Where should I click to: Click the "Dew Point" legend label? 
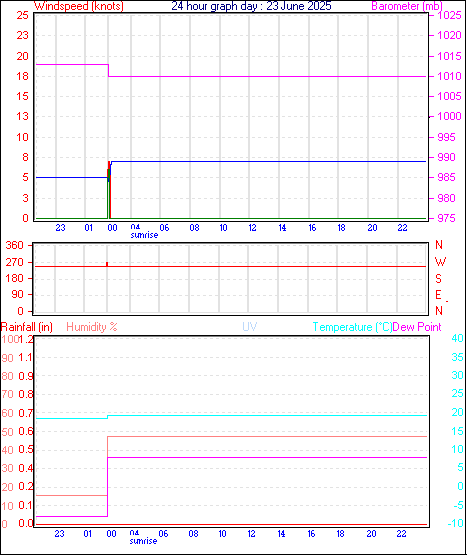[x=417, y=327]
